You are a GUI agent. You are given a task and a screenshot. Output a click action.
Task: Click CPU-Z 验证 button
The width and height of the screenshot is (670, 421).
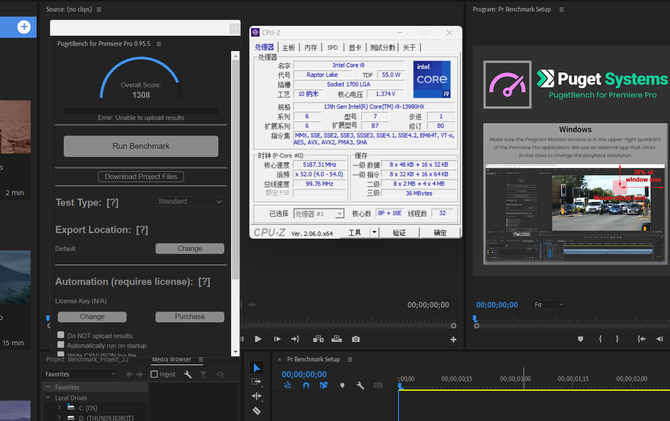point(399,232)
